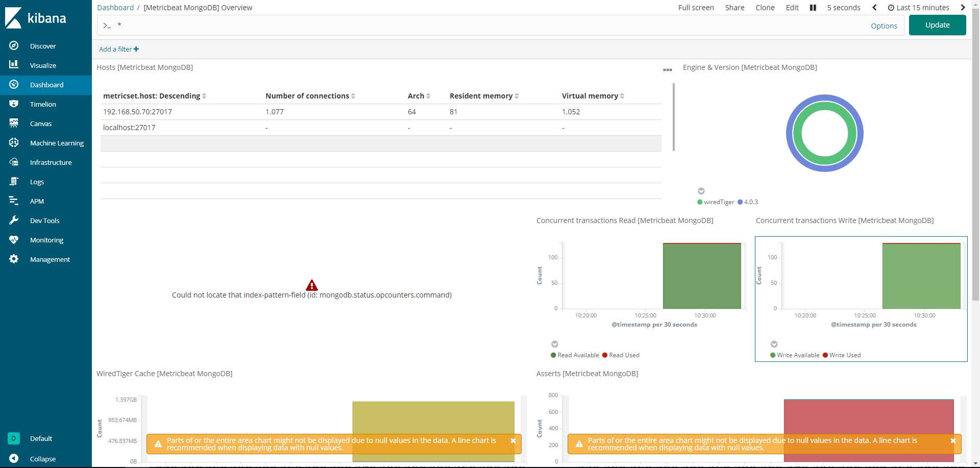Open Machine Learning icon
Screen dimensions: 980x468
[14, 142]
